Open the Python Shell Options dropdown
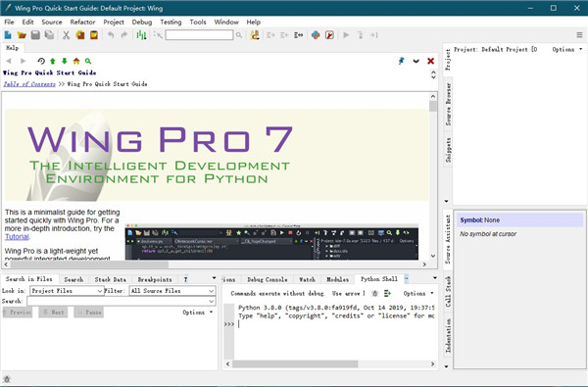The image size is (588, 387). click(418, 293)
